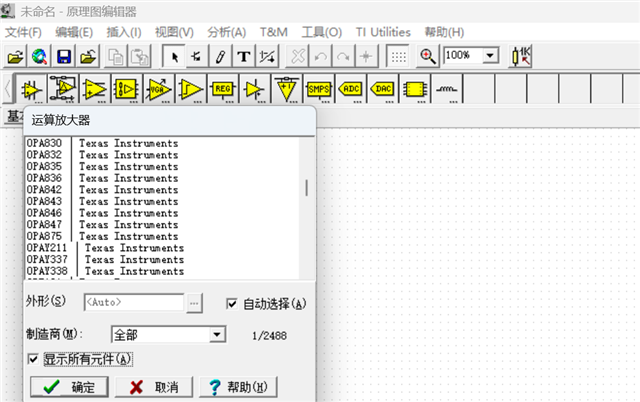Click the Redo arrow icon
Screen dimensions: 640x402
343,56
